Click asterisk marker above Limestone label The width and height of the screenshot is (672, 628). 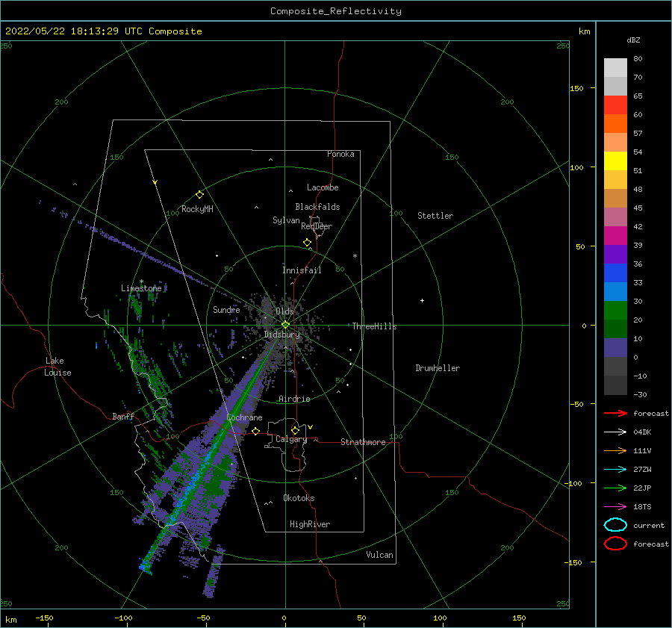click(141, 282)
